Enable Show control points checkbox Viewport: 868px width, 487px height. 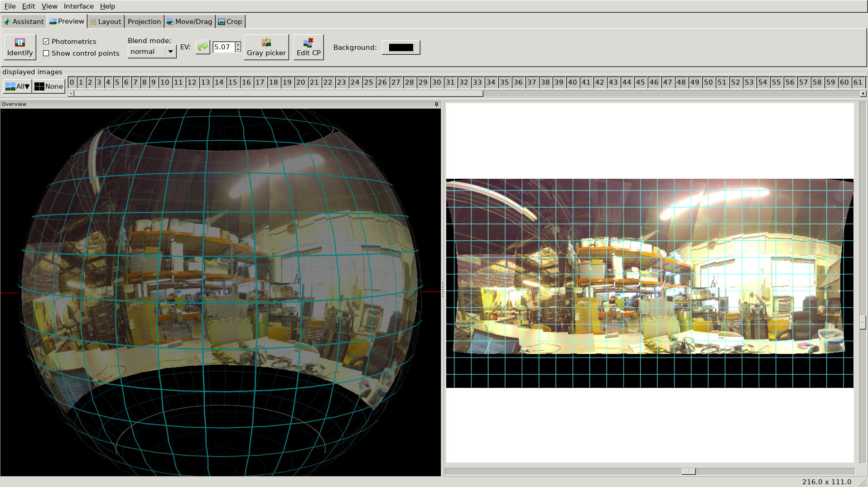coord(46,53)
